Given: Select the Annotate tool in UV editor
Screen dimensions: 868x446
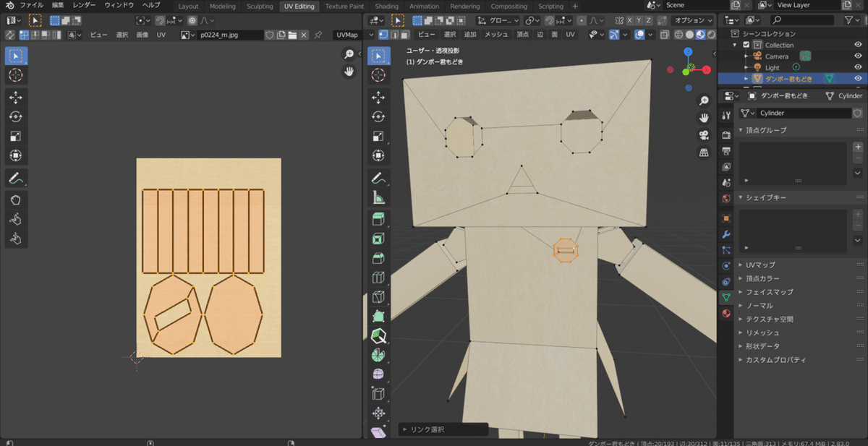Looking at the screenshot, I should pyautogui.click(x=16, y=178).
